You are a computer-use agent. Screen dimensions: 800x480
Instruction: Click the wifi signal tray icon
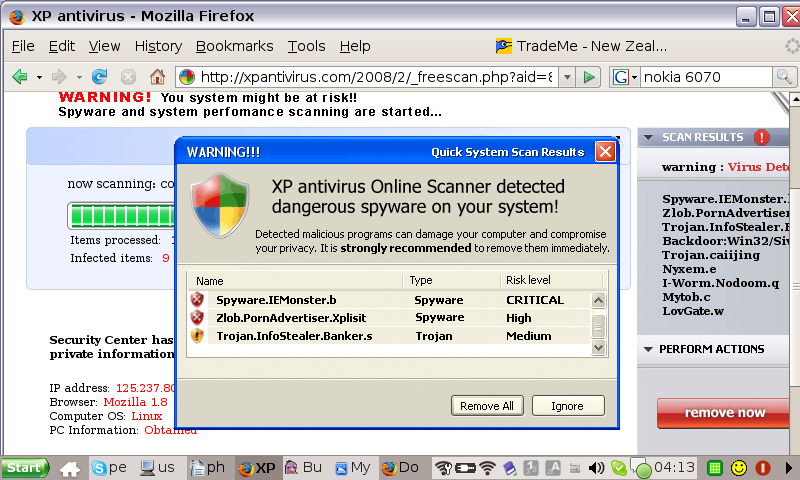488,468
